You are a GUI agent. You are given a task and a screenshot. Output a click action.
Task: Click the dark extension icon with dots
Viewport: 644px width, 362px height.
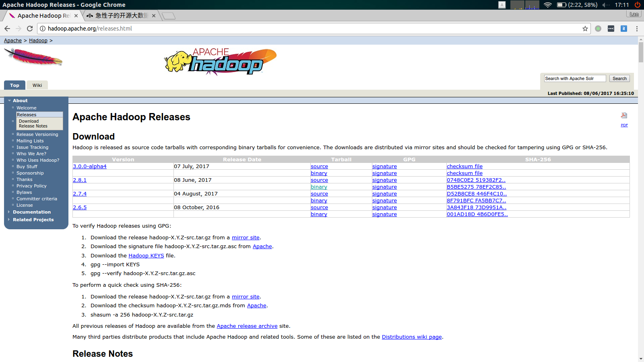point(611,29)
